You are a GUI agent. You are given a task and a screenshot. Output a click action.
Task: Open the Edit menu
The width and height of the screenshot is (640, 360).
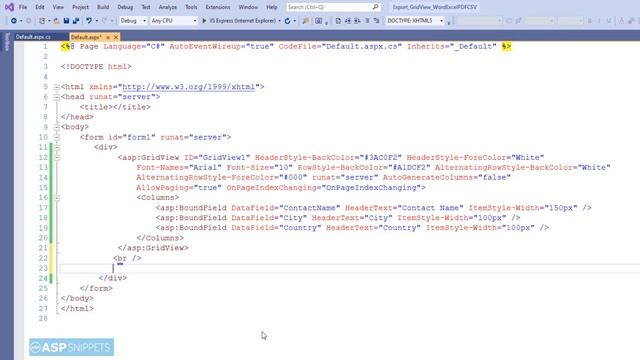40,7
